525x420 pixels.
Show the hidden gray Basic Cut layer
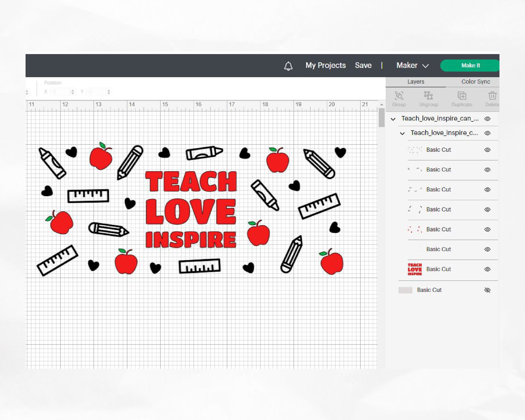pyautogui.click(x=487, y=290)
